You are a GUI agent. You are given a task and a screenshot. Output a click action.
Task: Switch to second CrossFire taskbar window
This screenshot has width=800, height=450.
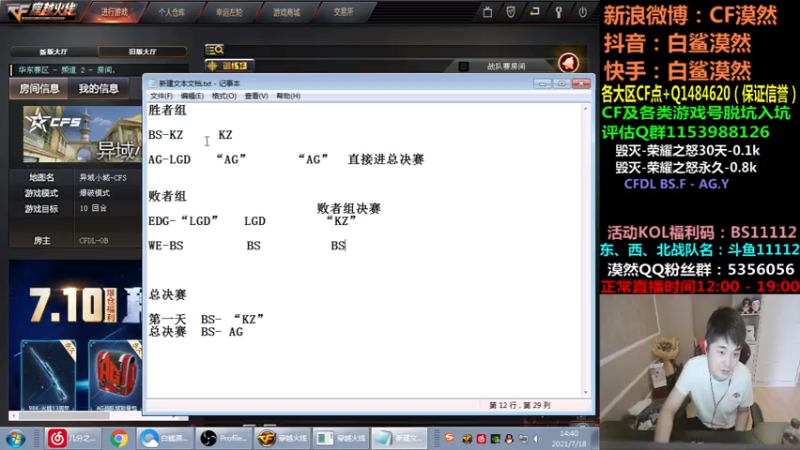(x=341, y=438)
